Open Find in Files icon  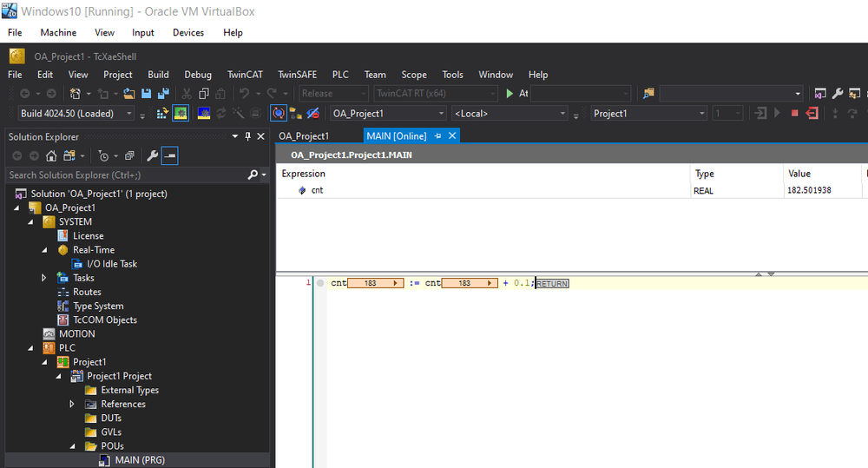648,94
